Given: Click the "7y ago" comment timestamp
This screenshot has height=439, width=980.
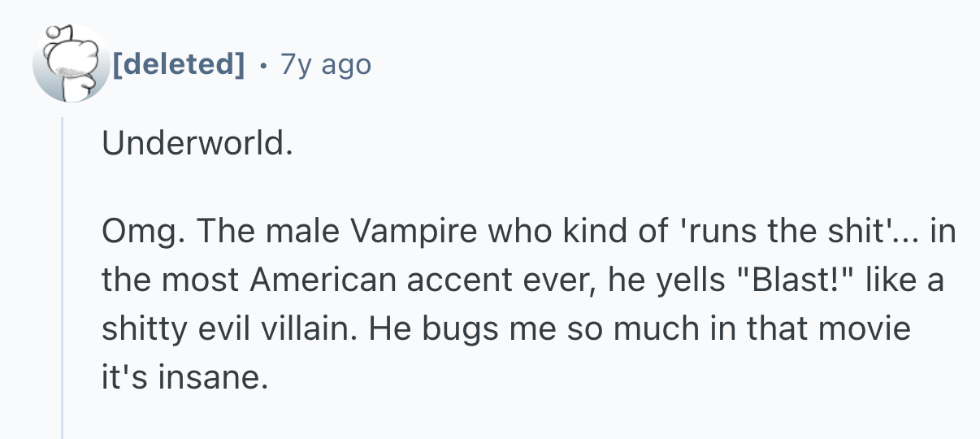Looking at the screenshot, I should (325, 63).
